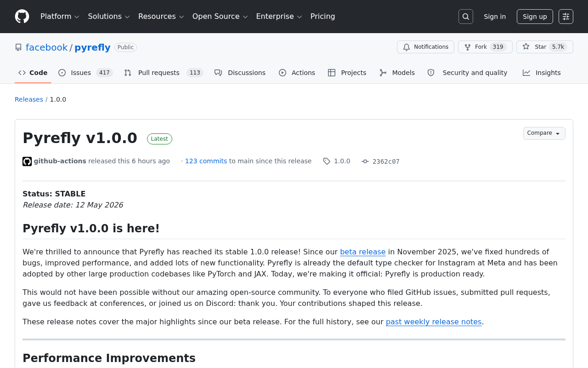Click the search magnifier icon
Viewport: 588px width, 368px height.
[466, 17]
